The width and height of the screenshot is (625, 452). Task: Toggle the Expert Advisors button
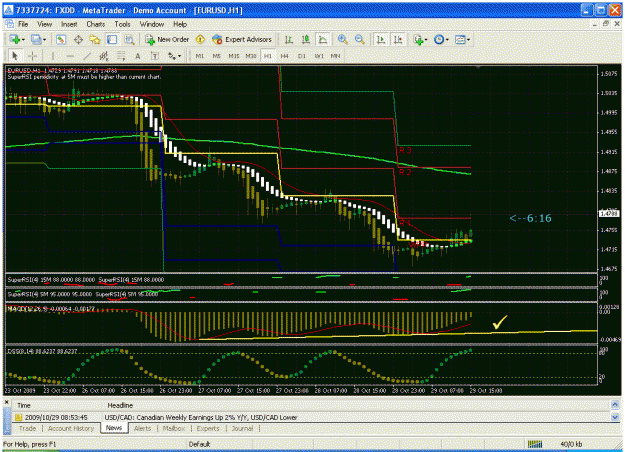click(242, 39)
